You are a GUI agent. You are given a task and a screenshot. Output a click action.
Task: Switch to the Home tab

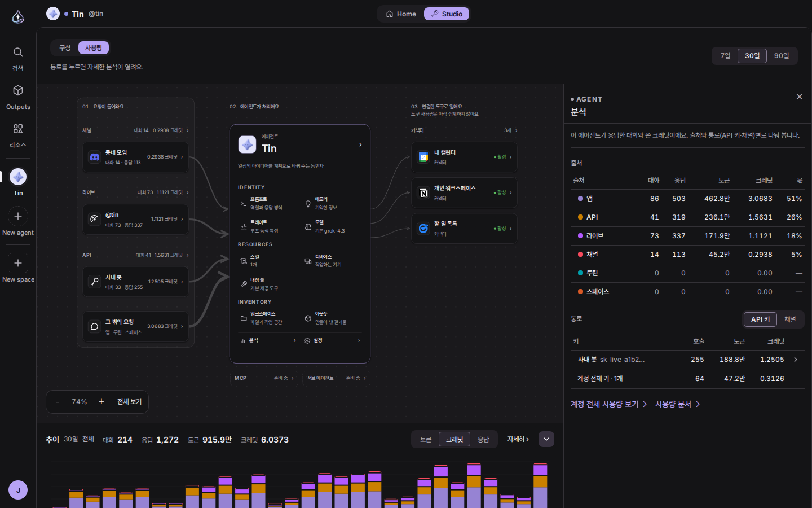(x=401, y=14)
